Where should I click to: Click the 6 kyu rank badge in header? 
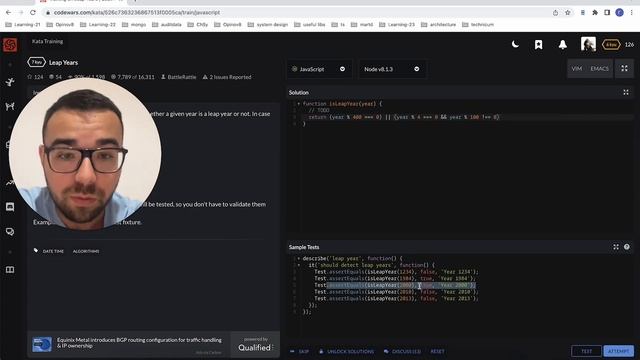pyautogui.click(x=611, y=44)
